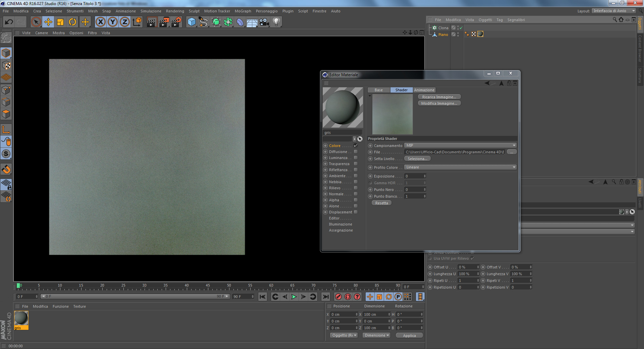Collapse the shader preview triangle
This screenshot has height=349, width=644.
[370, 96]
